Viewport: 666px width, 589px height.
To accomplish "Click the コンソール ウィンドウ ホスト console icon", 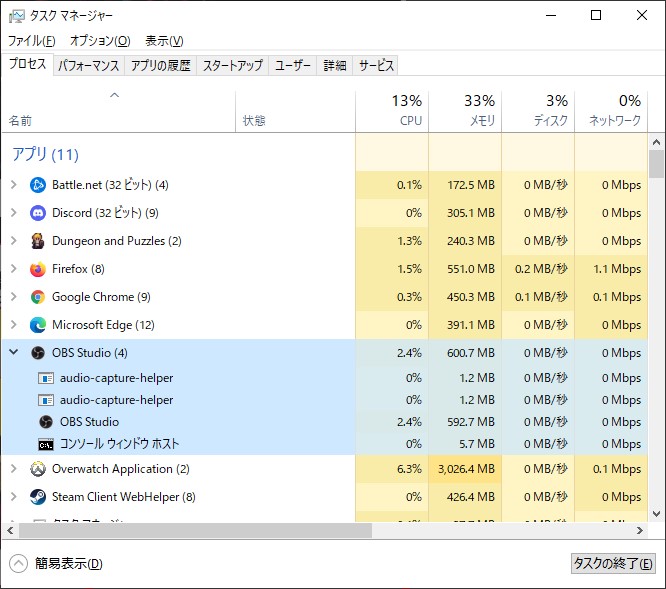I will pos(46,444).
